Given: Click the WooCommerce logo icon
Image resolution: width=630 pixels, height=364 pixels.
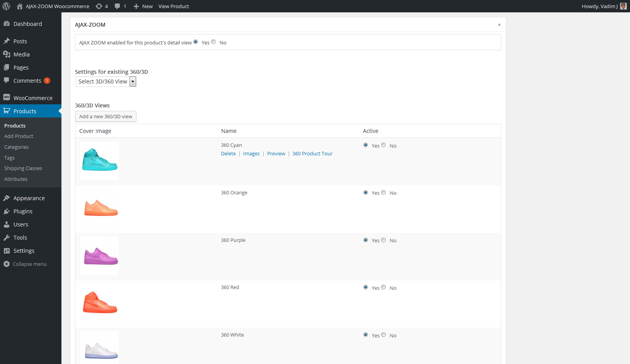Looking at the screenshot, I should pos(7,97).
